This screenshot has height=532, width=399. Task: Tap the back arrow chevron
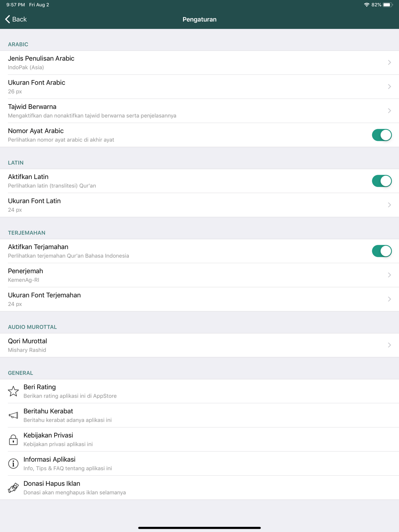click(x=8, y=19)
